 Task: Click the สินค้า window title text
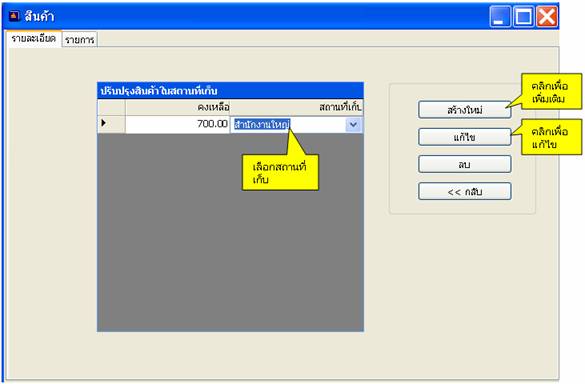tap(39, 16)
